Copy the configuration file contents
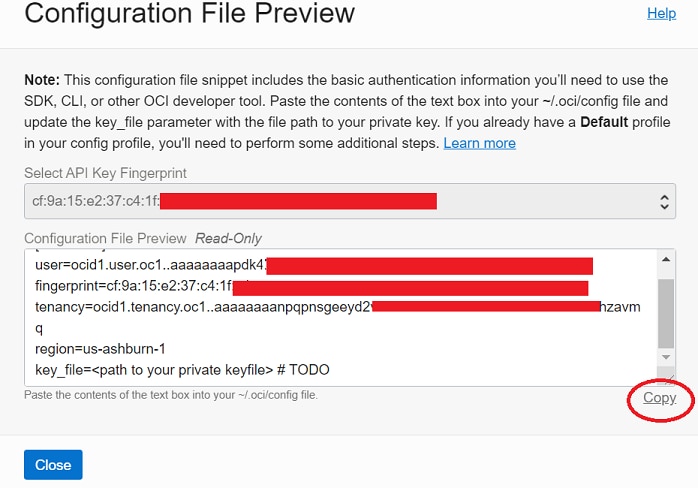698x488 pixels. pyautogui.click(x=659, y=398)
